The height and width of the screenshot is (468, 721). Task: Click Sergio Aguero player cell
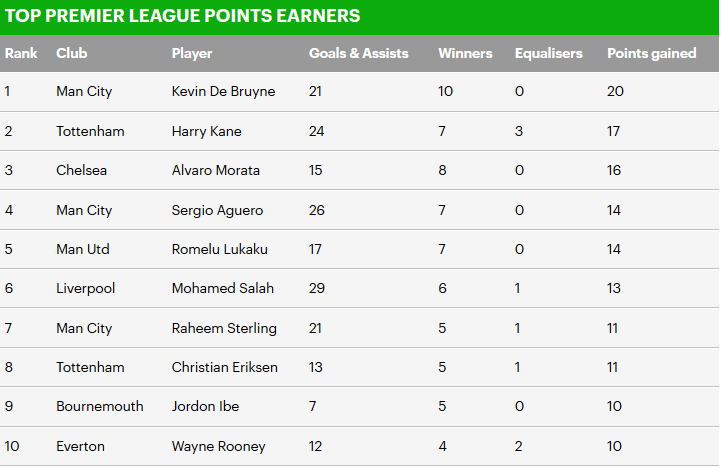click(215, 210)
